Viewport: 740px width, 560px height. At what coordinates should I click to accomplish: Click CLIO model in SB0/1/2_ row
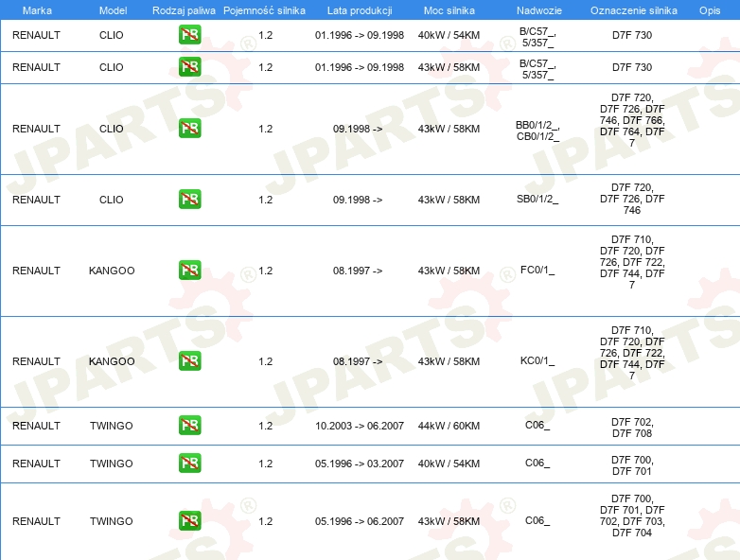click(x=112, y=200)
